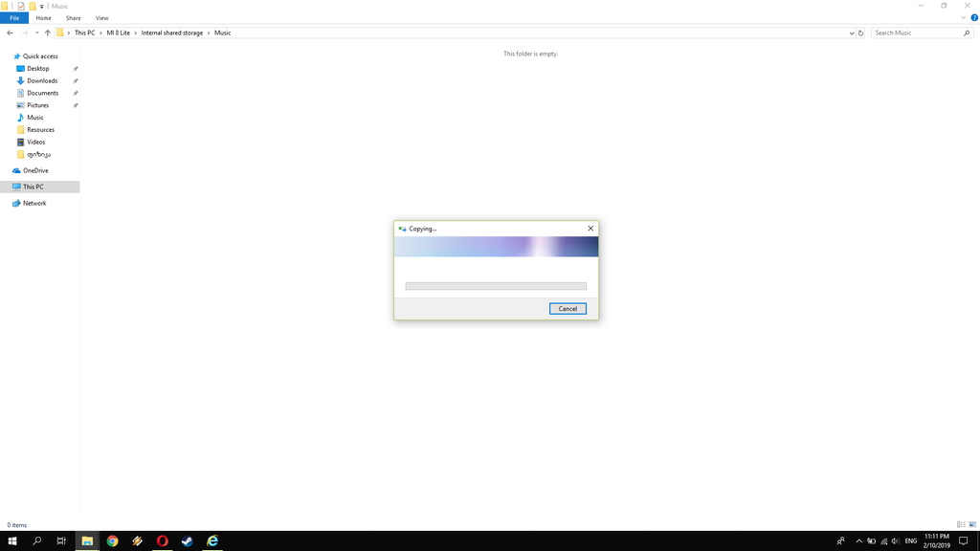Open clock and calendar flyout

(936, 541)
